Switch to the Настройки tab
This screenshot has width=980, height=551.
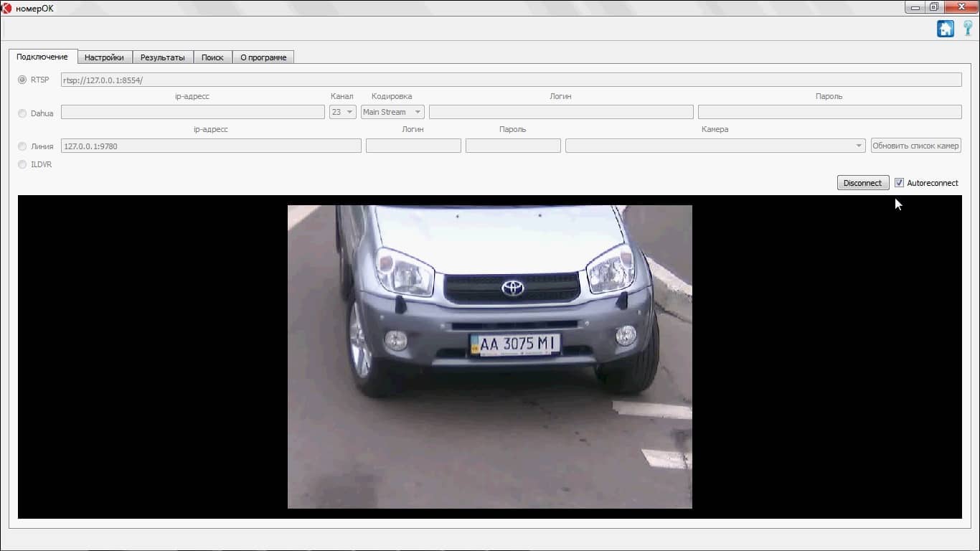click(x=104, y=57)
